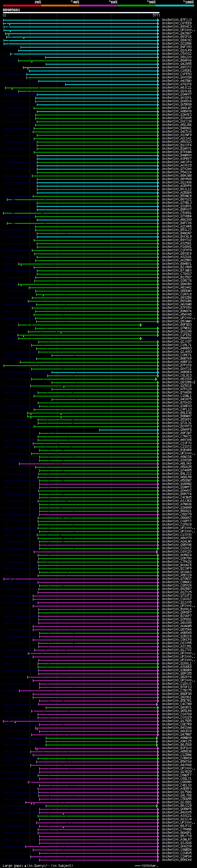Open hit UniRef100_A9BAY8

tap(177, 111)
